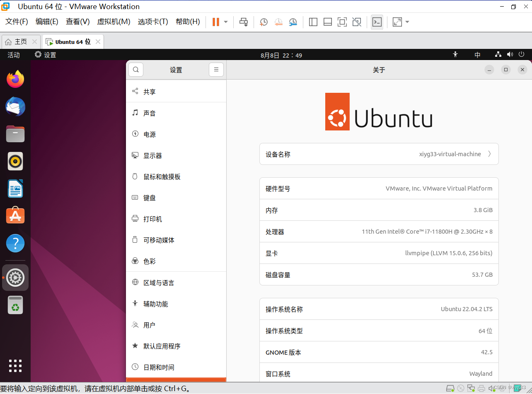Screen dimensions: 532x394
Task: Launch Thunderbird mail from the dock
Action: pyautogui.click(x=15, y=107)
